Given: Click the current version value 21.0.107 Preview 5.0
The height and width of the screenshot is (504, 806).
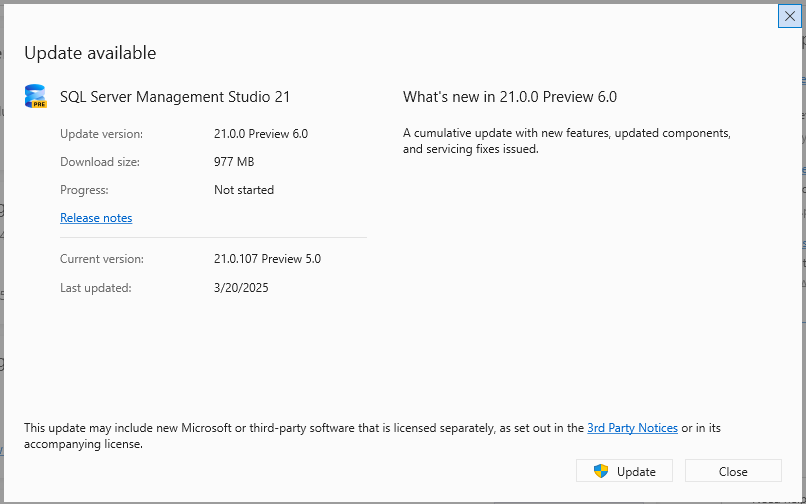Looking at the screenshot, I should tap(267, 259).
